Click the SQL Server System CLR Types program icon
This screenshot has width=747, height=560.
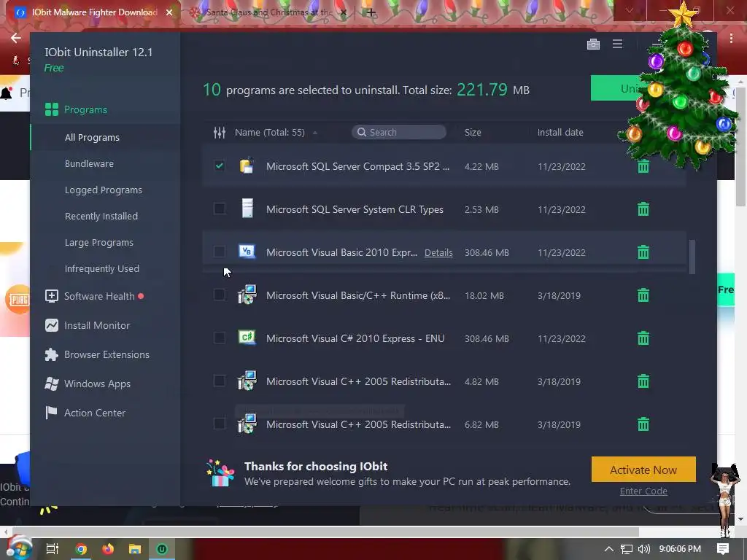[x=247, y=209]
